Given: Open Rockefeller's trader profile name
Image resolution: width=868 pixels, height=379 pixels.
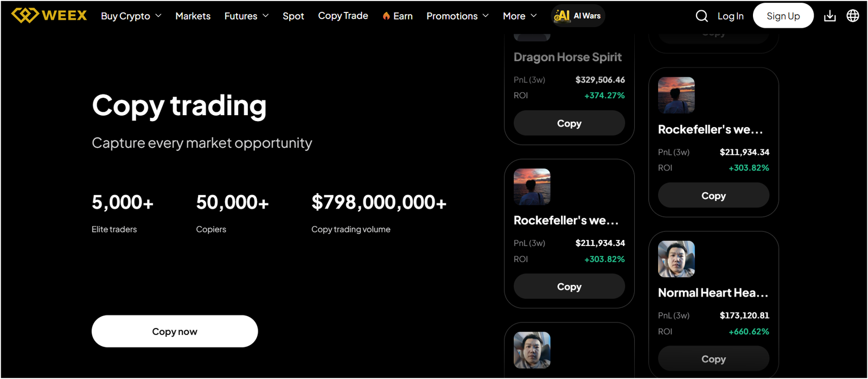Looking at the screenshot, I should [x=567, y=220].
